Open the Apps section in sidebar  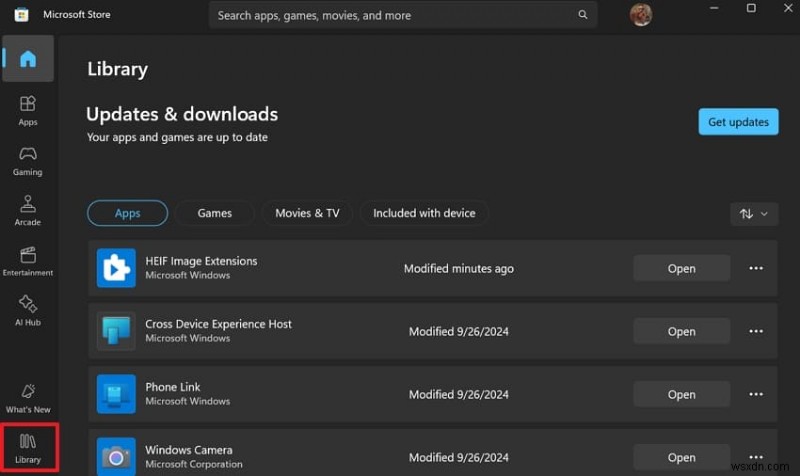pos(28,111)
